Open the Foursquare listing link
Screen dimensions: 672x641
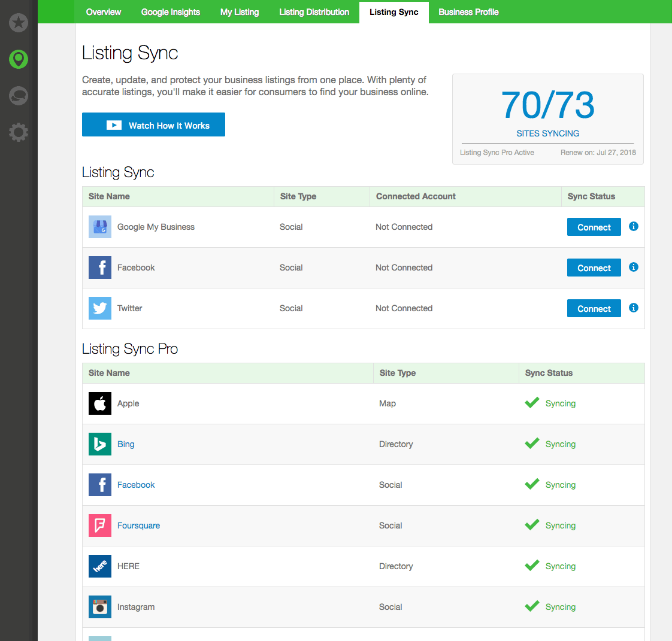[138, 525]
